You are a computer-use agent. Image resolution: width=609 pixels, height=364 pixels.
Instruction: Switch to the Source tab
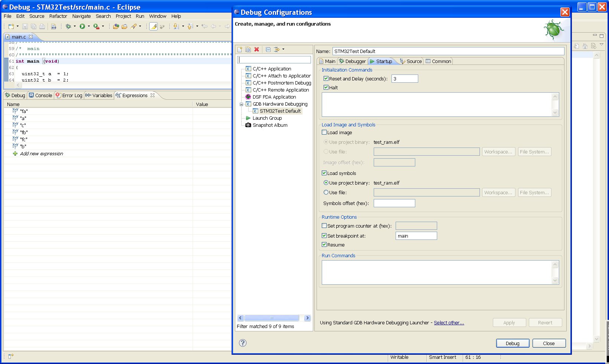click(x=411, y=61)
